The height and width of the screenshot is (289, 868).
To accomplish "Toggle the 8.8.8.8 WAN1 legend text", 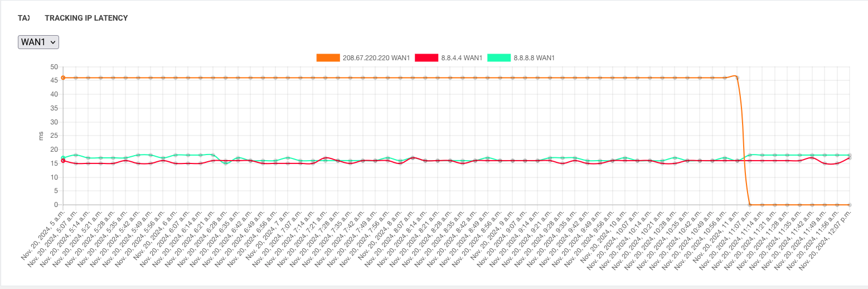I will 534,57.
